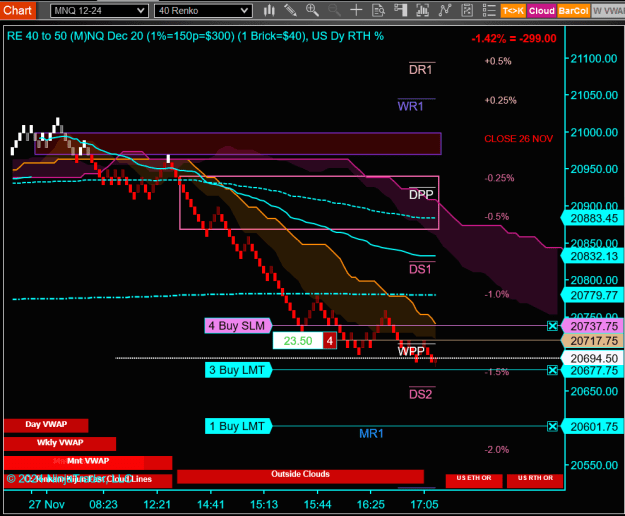
Task: Open the 40 Renko interval dropdown
Action: pos(203,11)
